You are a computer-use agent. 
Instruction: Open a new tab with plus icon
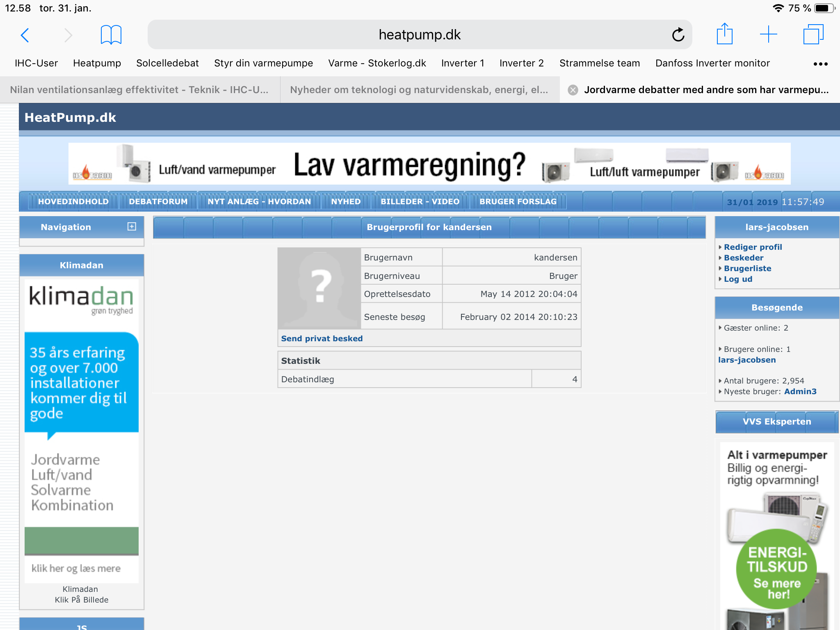(x=768, y=34)
